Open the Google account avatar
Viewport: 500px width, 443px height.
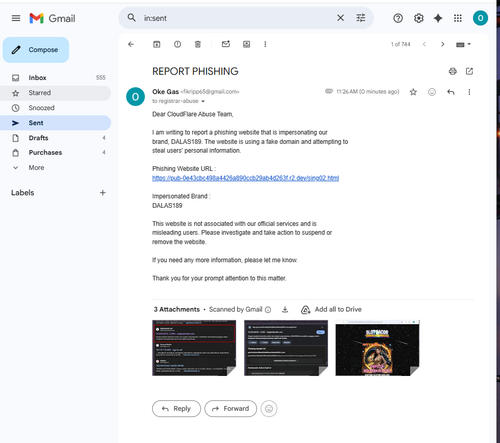[480, 18]
